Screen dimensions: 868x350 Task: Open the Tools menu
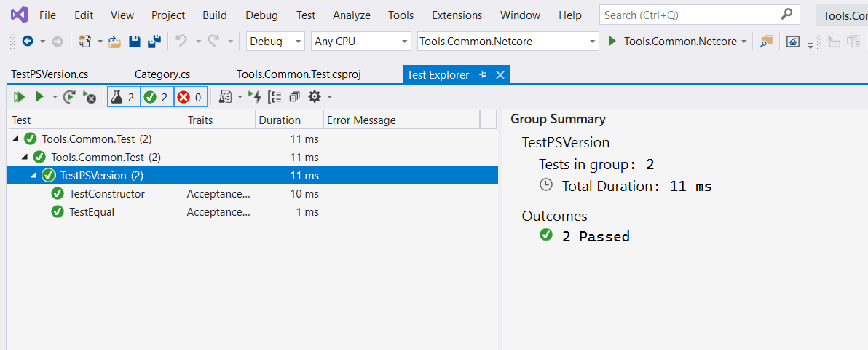point(401,15)
